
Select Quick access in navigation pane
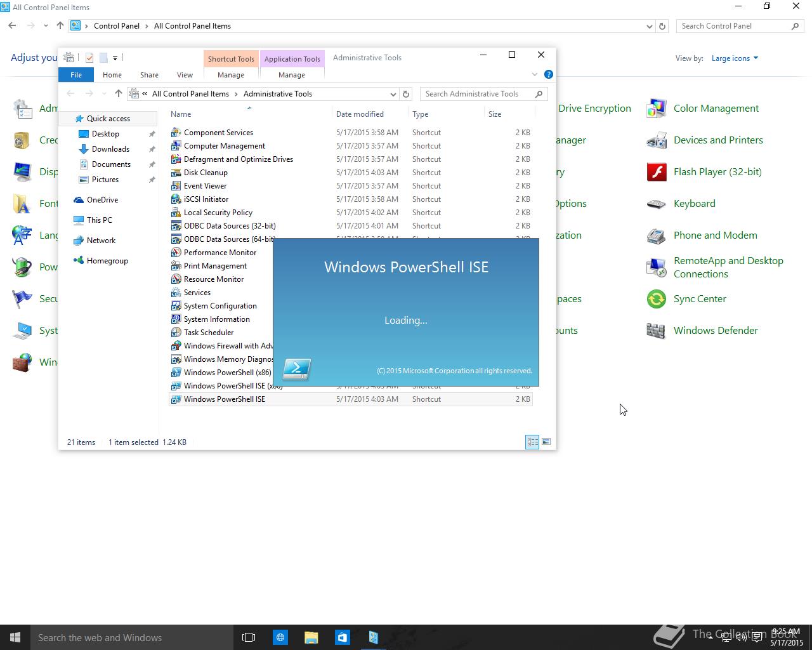(x=108, y=119)
